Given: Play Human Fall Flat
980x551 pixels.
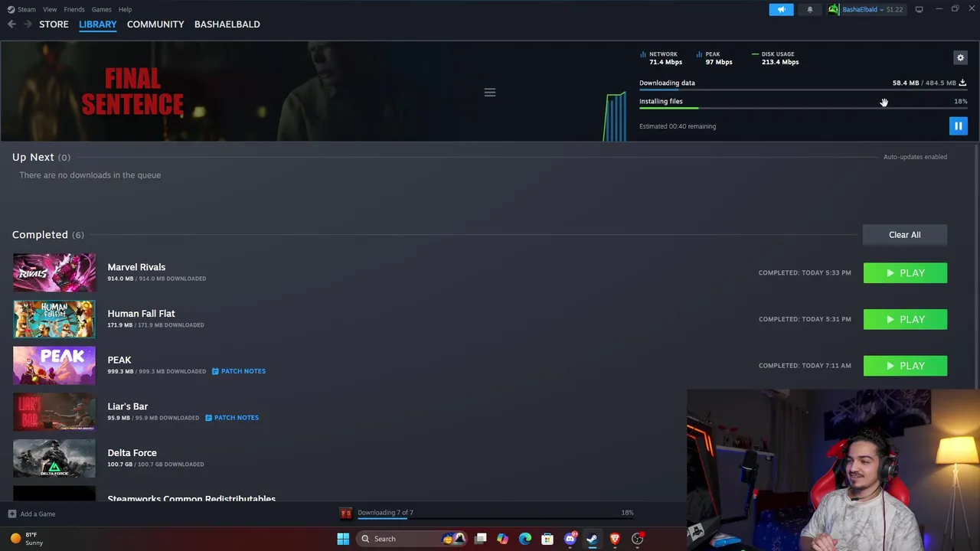Looking at the screenshot, I should coord(905,319).
